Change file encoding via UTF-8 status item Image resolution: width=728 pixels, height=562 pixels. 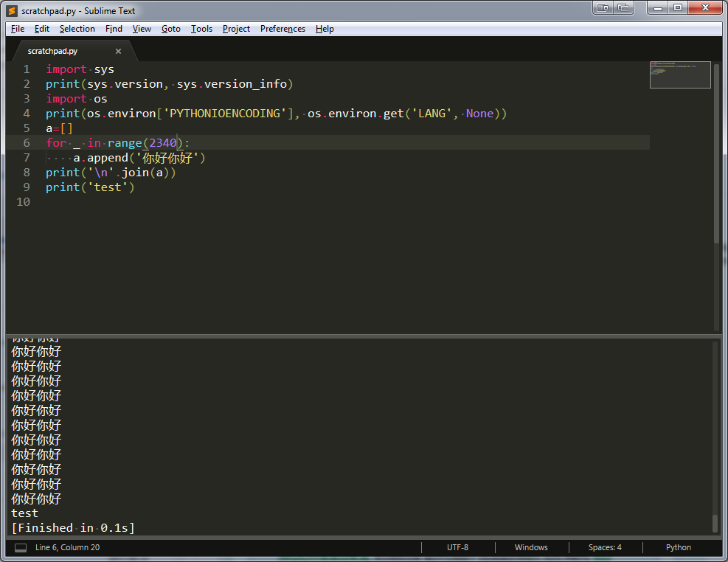tap(458, 547)
